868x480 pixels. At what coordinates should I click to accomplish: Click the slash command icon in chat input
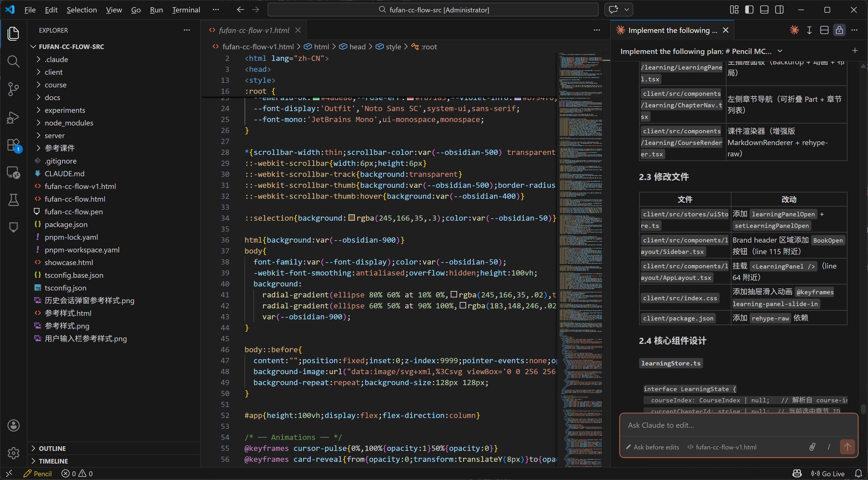(x=829, y=447)
